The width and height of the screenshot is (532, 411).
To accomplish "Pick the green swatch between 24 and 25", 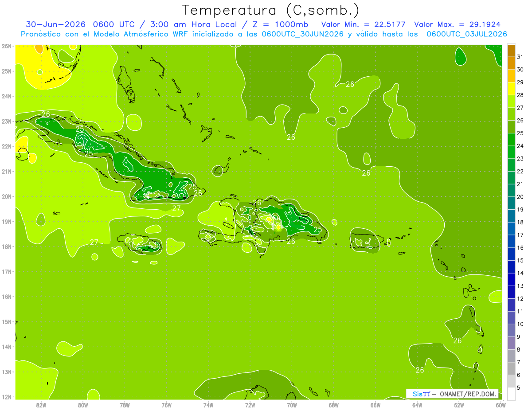I will (511, 140).
